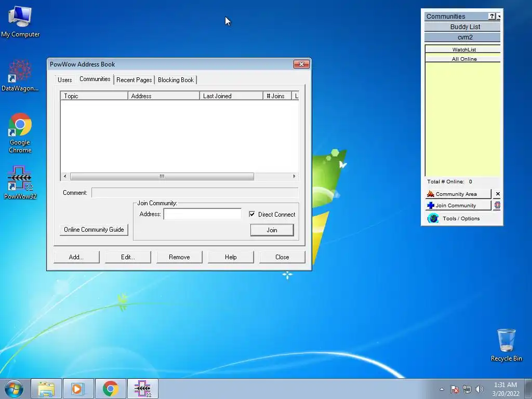This screenshot has width=532, height=399.
Task: Open the Buddy List section
Action: (x=462, y=27)
